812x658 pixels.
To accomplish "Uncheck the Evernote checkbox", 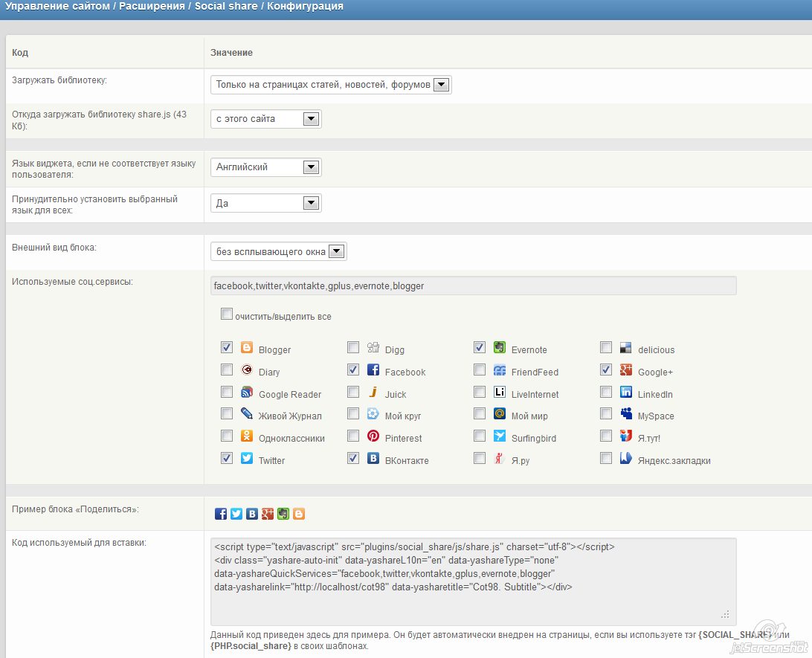I will pos(480,347).
